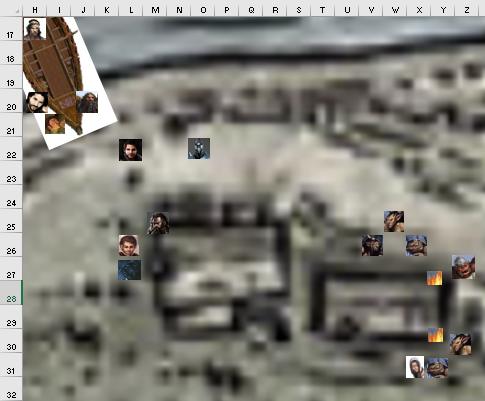This screenshot has height=401, width=485.
Task: Select column P header
Action: pyautogui.click(x=227, y=10)
